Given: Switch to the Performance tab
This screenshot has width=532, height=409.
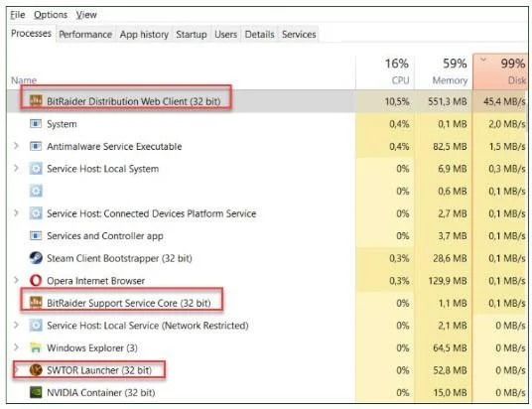Looking at the screenshot, I should (x=85, y=35).
